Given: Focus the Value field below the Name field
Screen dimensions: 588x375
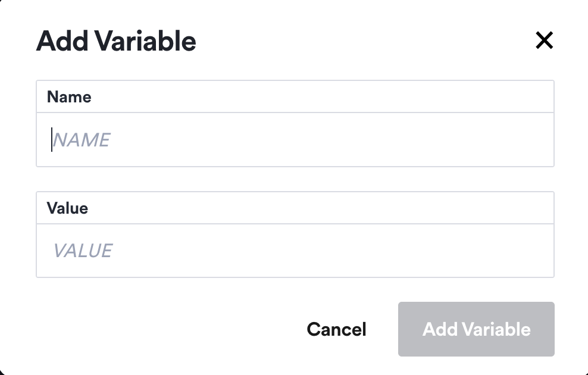Looking at the screenshot, I should click(x=238, y=251).
